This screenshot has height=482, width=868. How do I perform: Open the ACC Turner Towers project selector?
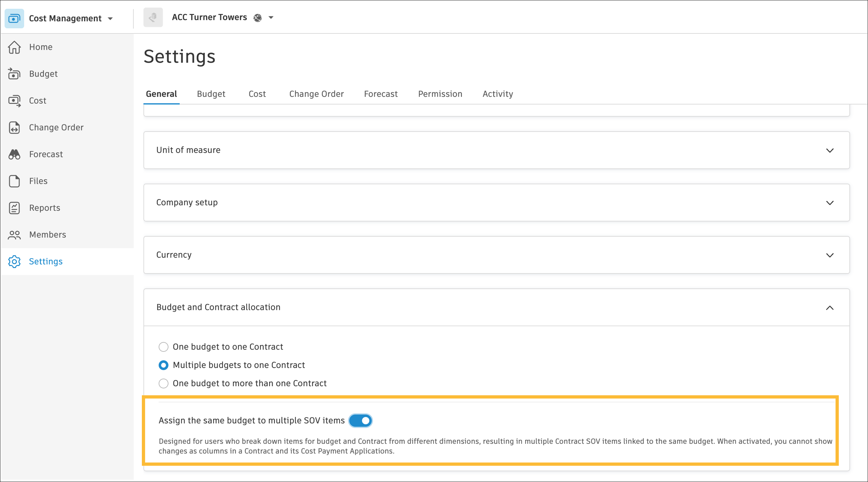271,18
